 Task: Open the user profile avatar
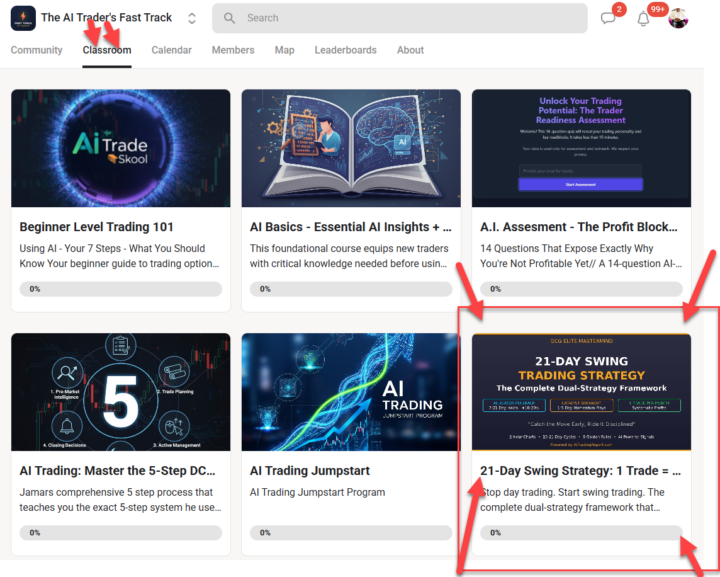pyautogui.click(x=678, y=18)
